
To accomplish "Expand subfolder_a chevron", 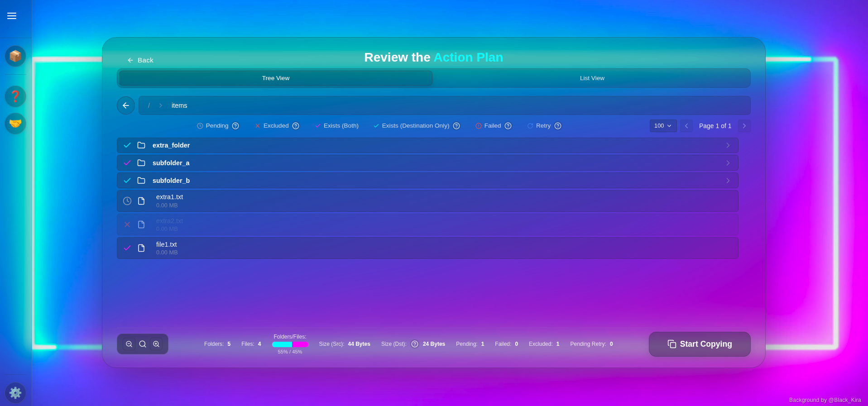I will click(x=728, y=163).
